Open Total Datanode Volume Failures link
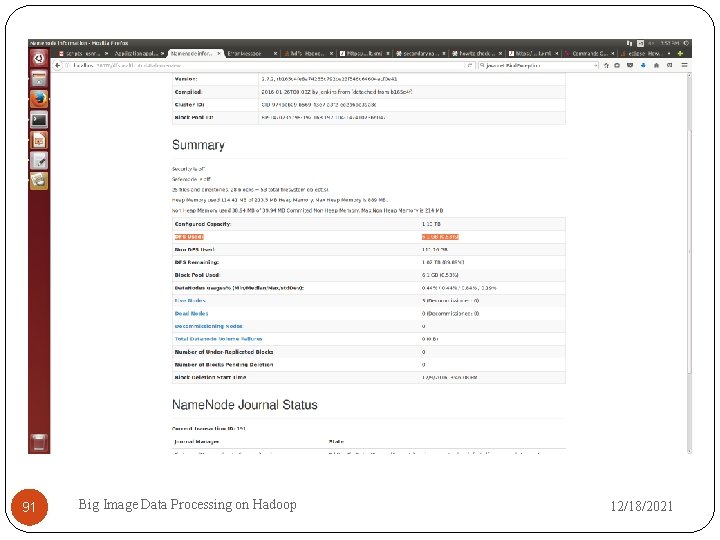The width and height of the screenshot is (720, 540). [218, 339]
